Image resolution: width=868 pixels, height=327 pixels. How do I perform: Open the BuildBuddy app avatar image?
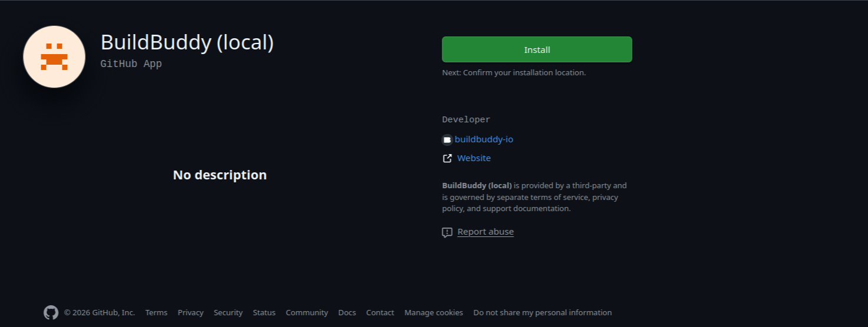(x=54, y=57)
